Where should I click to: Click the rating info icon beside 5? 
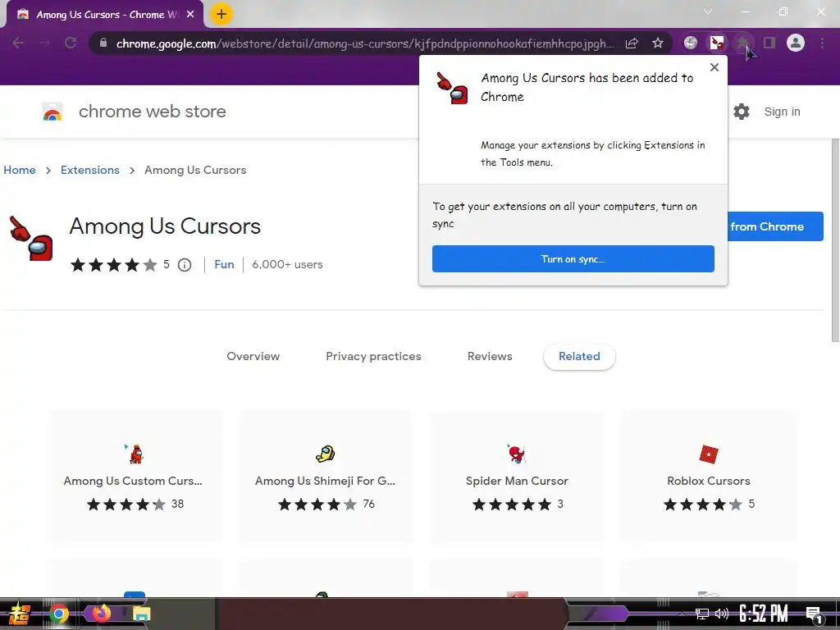point(185,265)
